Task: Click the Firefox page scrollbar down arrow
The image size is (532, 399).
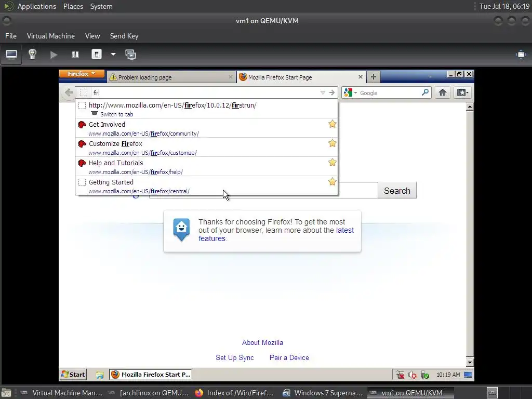Action: point(470,362)
